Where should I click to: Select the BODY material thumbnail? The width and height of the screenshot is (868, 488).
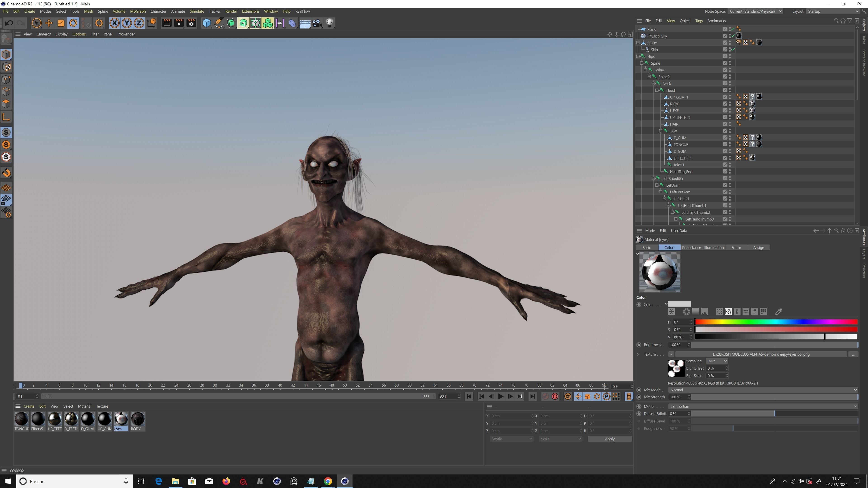tap(137, 419)
